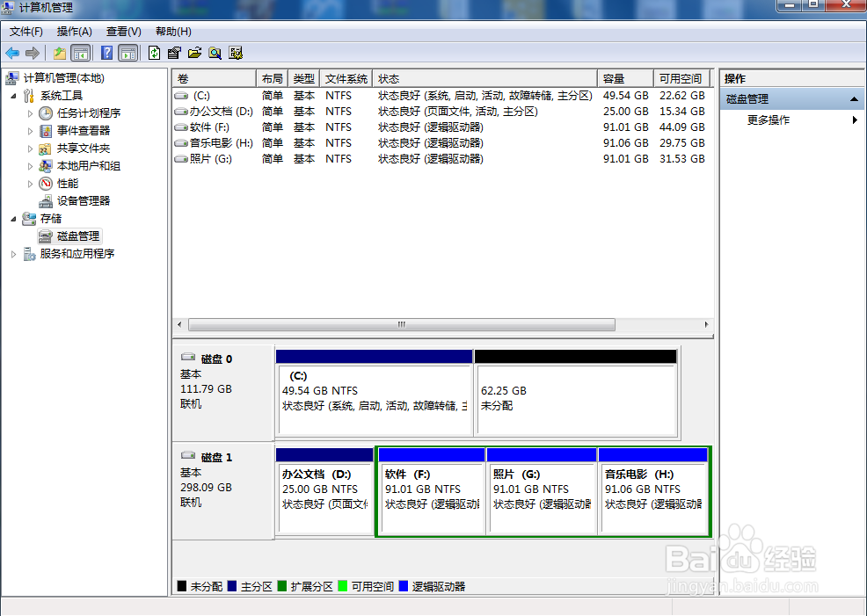The image size is (867, 616).
Task: Open the 帮助(H) menu
Action: [173, 32]
